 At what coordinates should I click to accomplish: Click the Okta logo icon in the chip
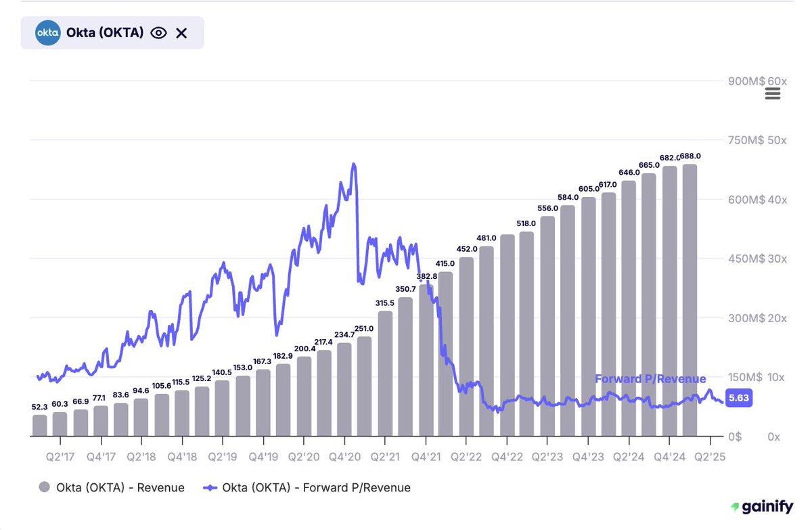(x=48, y=32)
